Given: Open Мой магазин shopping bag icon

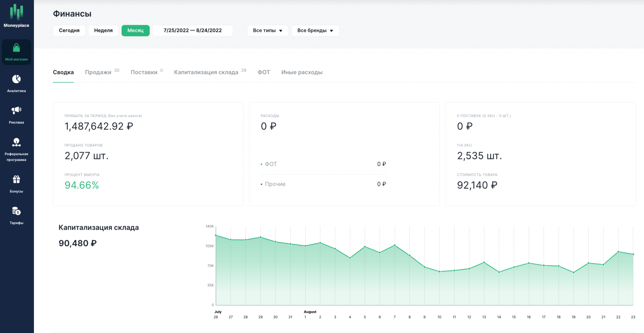Looking at the screenshot, I should click(16, 48).
